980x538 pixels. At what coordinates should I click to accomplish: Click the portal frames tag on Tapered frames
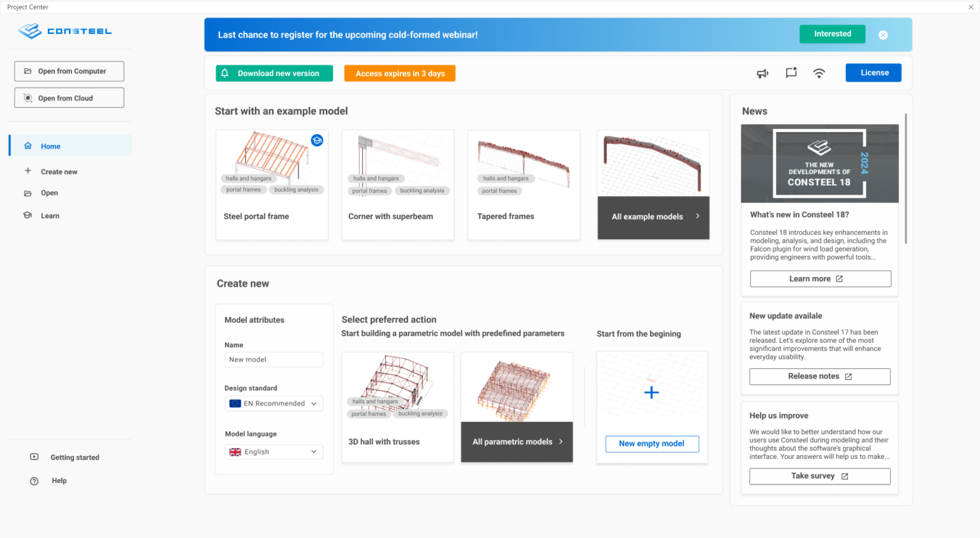[500, 191]
